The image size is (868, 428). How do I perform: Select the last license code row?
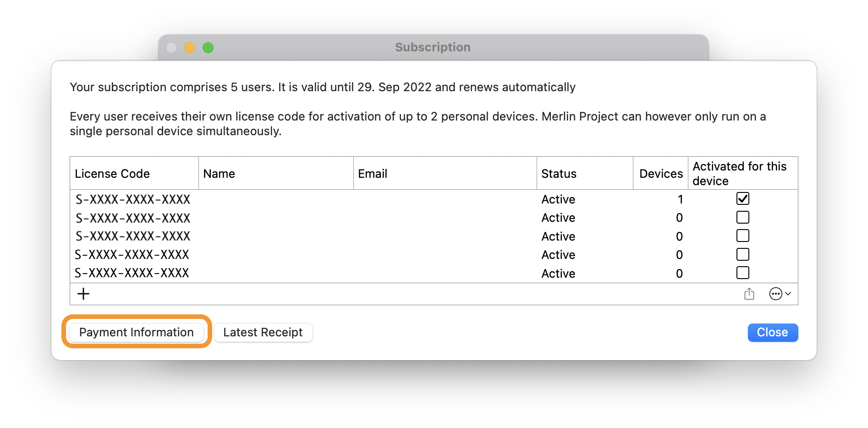pos(132,273)
